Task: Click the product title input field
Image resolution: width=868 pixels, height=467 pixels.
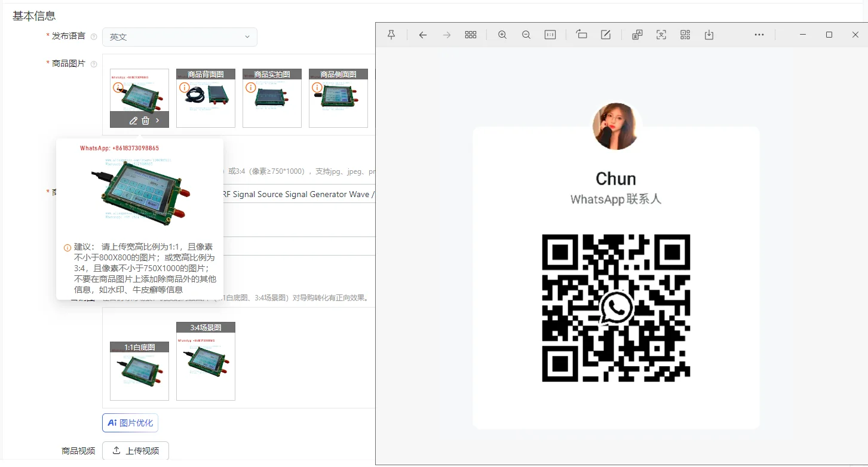Action: pyautogui.click(x=299, y=194)
